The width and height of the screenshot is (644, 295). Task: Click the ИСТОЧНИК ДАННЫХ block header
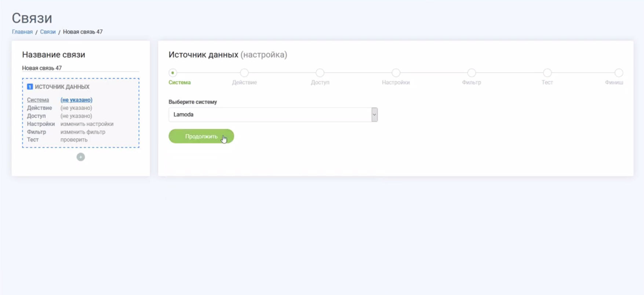point(62,87)
